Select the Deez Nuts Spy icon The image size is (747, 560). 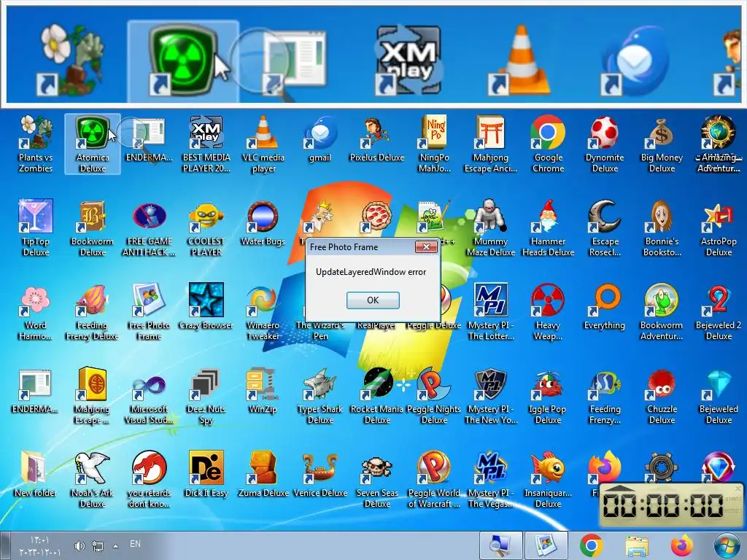pyautogui.click(x=206, y=395)
